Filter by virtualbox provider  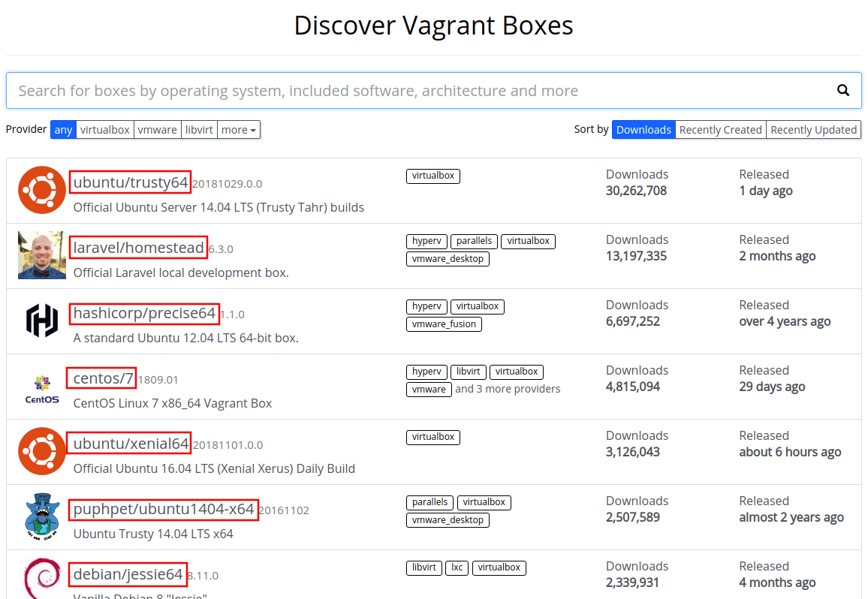click(104, 130)
